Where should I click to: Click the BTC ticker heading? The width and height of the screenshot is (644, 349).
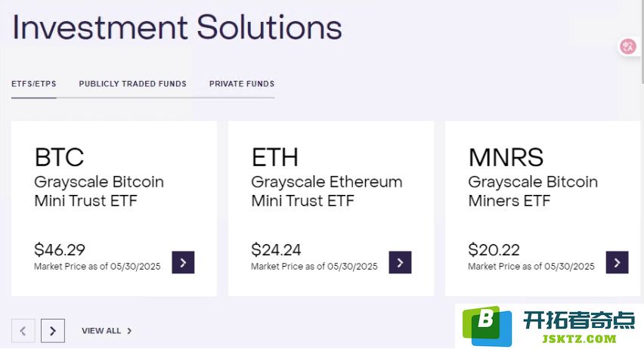point(59,157)
